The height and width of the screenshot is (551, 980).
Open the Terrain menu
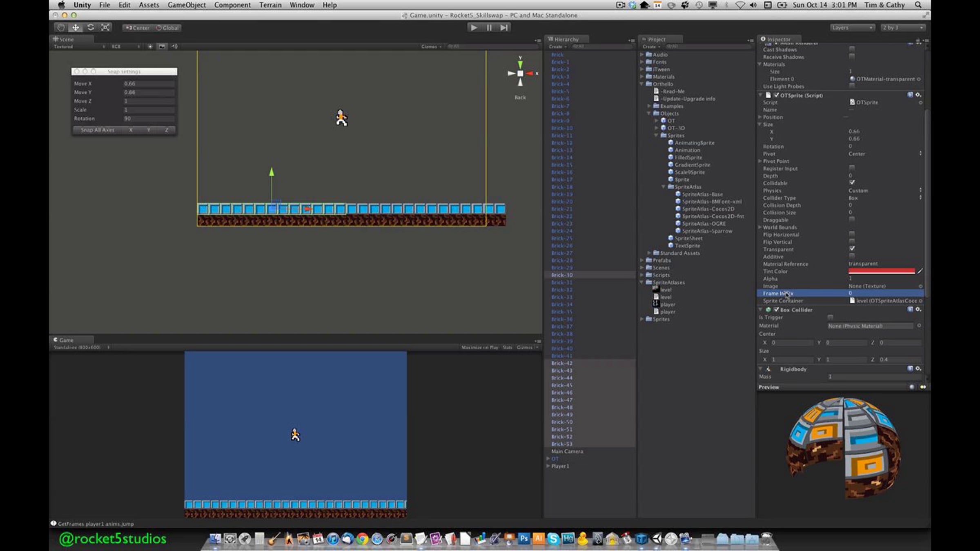click(270, 5)
